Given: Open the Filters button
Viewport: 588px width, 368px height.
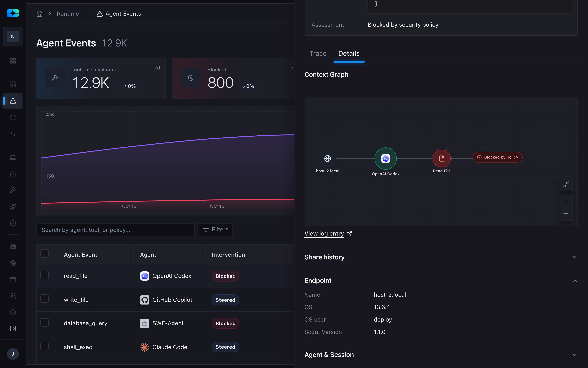Looking at the screenshot, I should pos(215,230).
